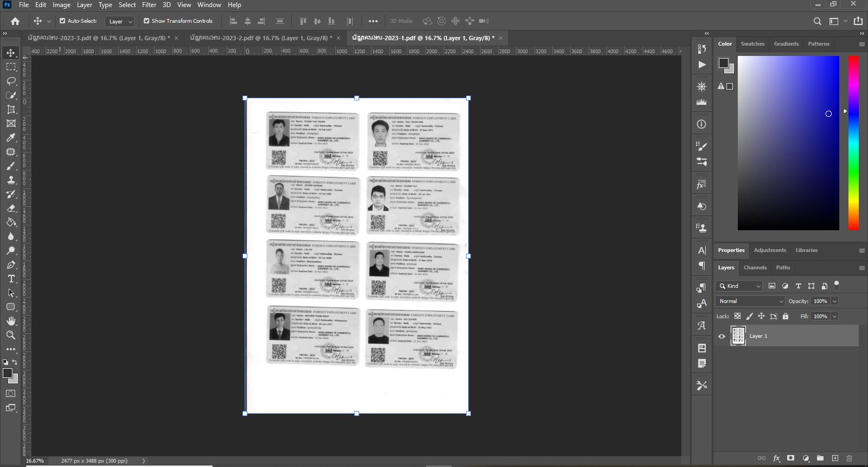Click the vertical hue spectrum slider
The height and width of the screenshot is (467, 868).
(853, 142)
